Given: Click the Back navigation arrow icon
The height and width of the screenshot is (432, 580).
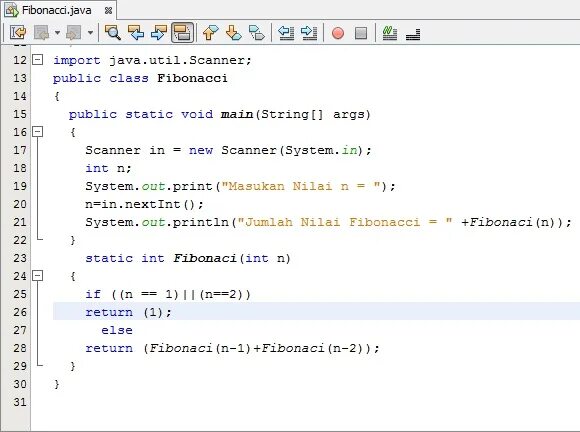Looking at the screenshot, I should tap(42, 33).
